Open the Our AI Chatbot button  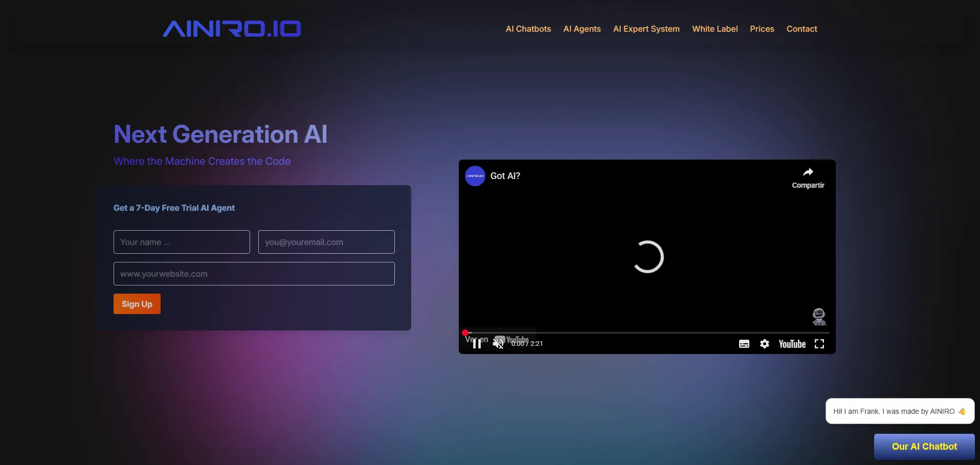[924, 447]
